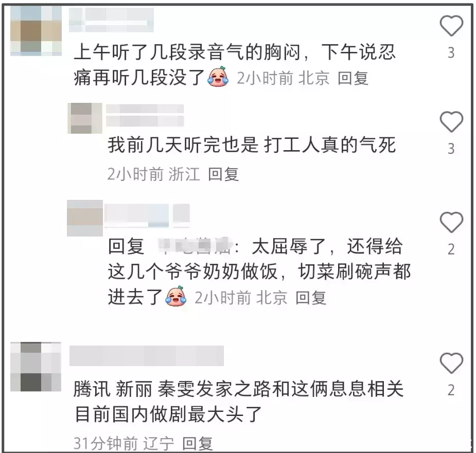Reply to the comment from 浙江
This screenshot has height=453, width=476.
tap(223, 174)
